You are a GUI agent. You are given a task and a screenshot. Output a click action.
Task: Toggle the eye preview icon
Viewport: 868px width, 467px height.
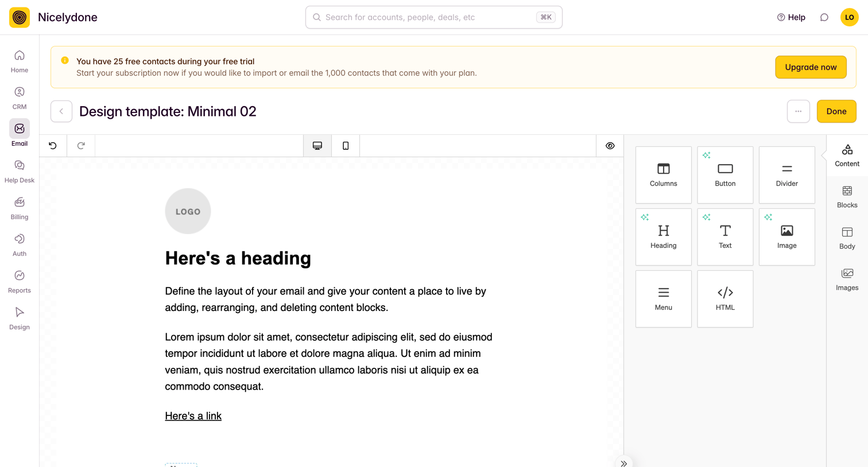point(610,146)
